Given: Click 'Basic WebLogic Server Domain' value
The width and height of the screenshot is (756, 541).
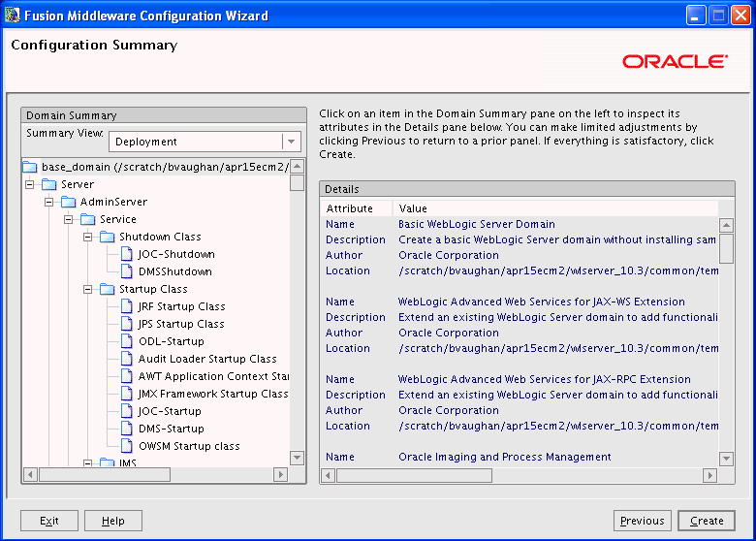Looking at the screenshot, I should (x=476, y=224).
